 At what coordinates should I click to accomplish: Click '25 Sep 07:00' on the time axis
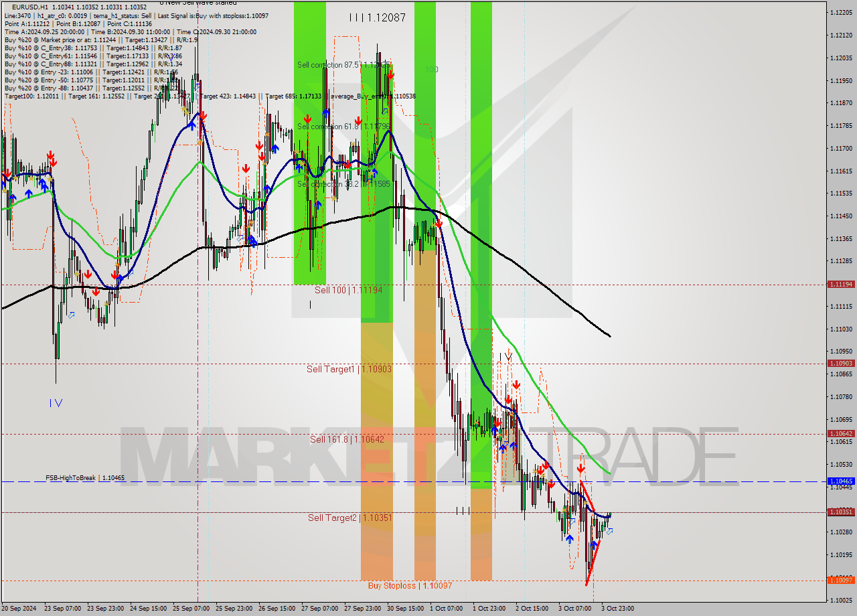[x=191, y=609]
